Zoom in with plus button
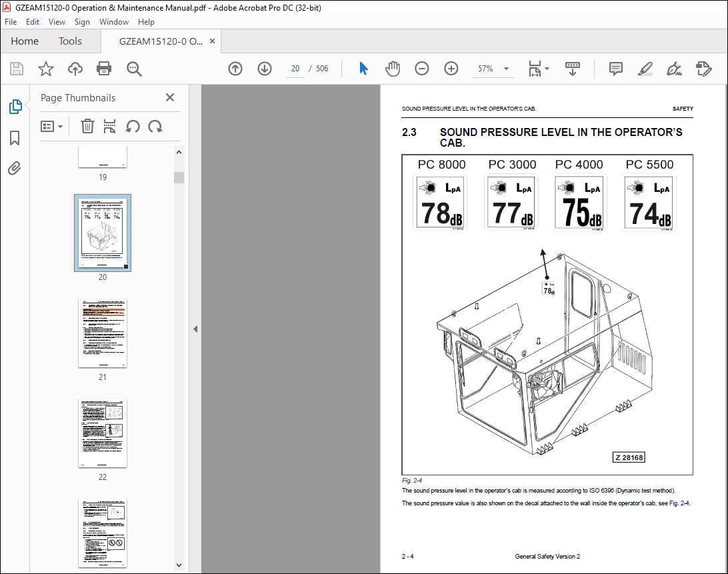The width and height of the screenshot is (728, 574). 451,69
